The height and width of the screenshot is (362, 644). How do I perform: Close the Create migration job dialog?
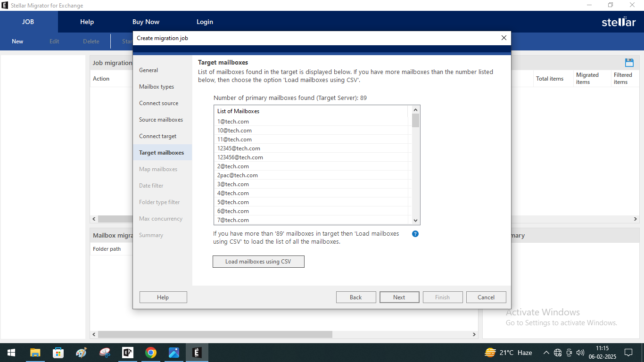[504, 38]
